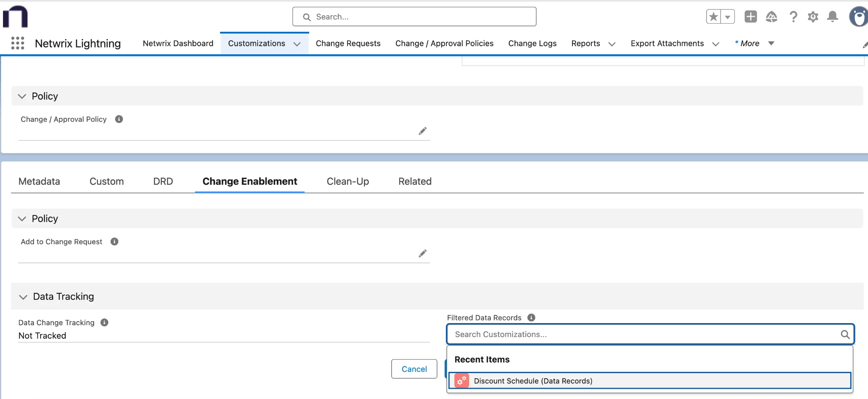Open the notifications bell
This screenshot has height=399, width=868.
click(832, 17)
